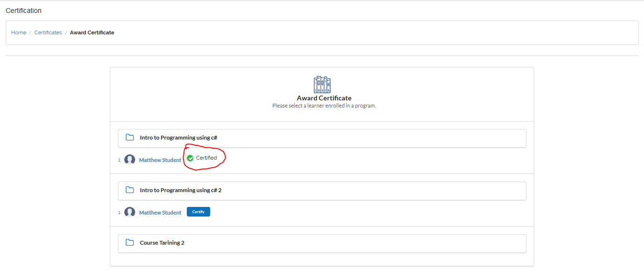The image size is (644, 270).
Task: Open the Home breadcrumb link
Action: point(19,32)
